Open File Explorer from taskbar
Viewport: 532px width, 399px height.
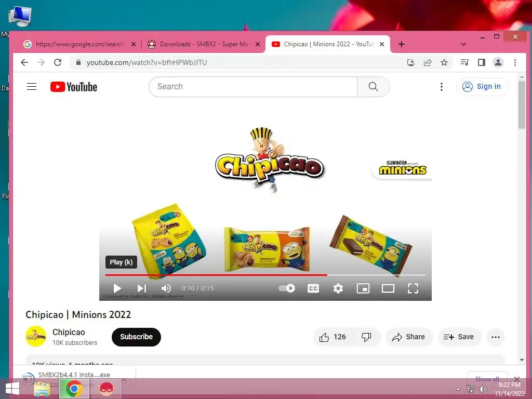click(42, 389)
